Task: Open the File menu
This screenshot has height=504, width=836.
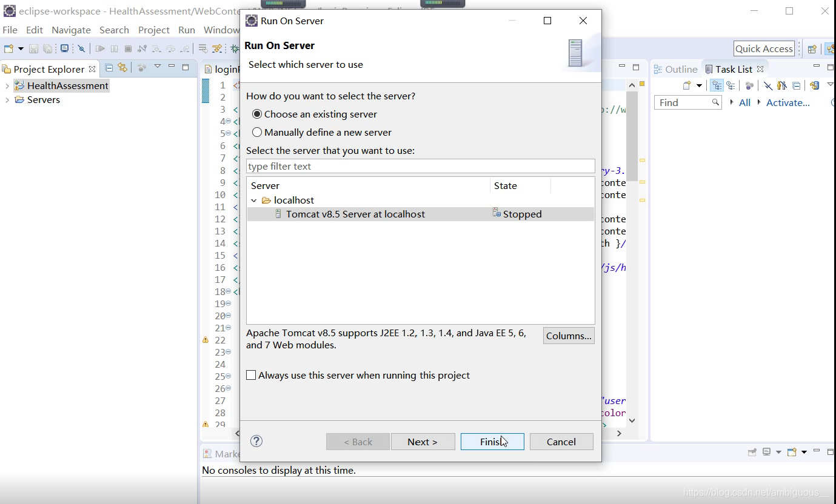Action: point(10,30)
